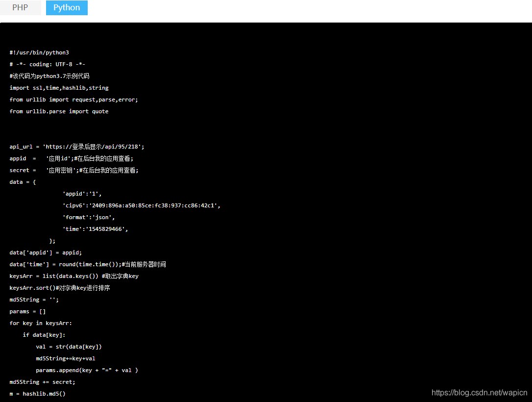
Task: Click the 'import ssl,time,hashlib,string' line
Action: pos(59,88)
